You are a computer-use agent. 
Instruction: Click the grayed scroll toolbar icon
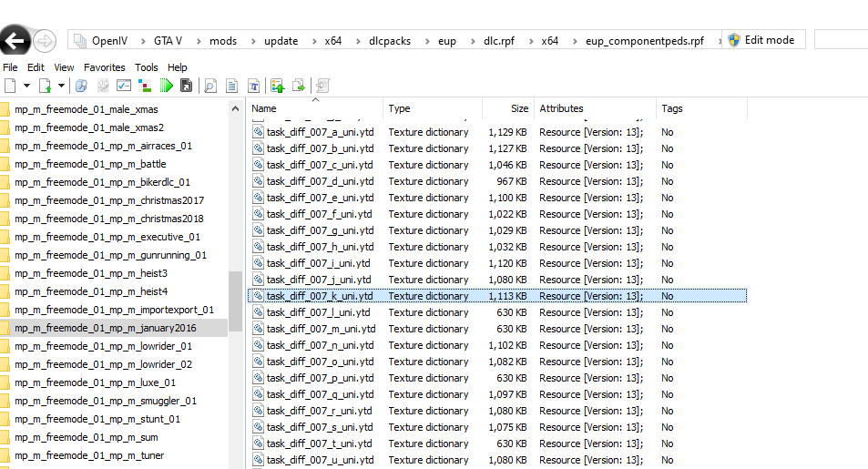[322, 86]
